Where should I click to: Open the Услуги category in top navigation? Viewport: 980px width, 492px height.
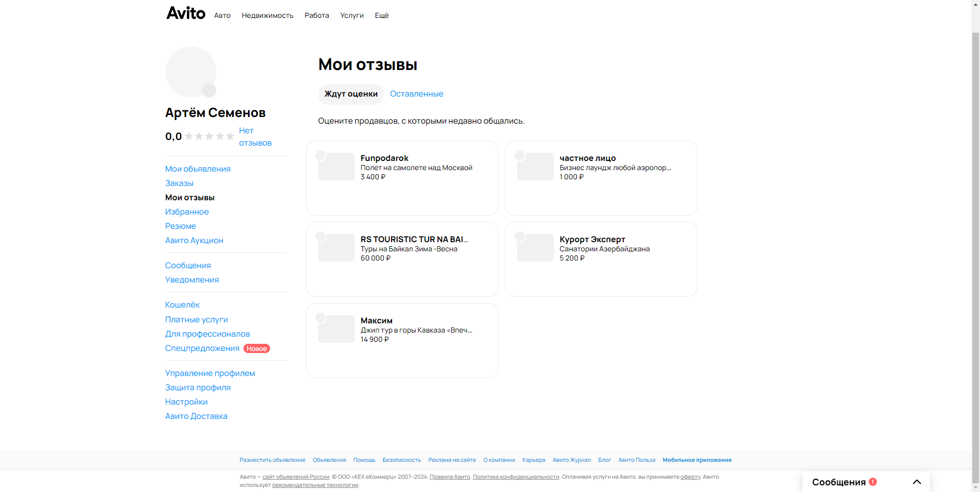(352, 15)
